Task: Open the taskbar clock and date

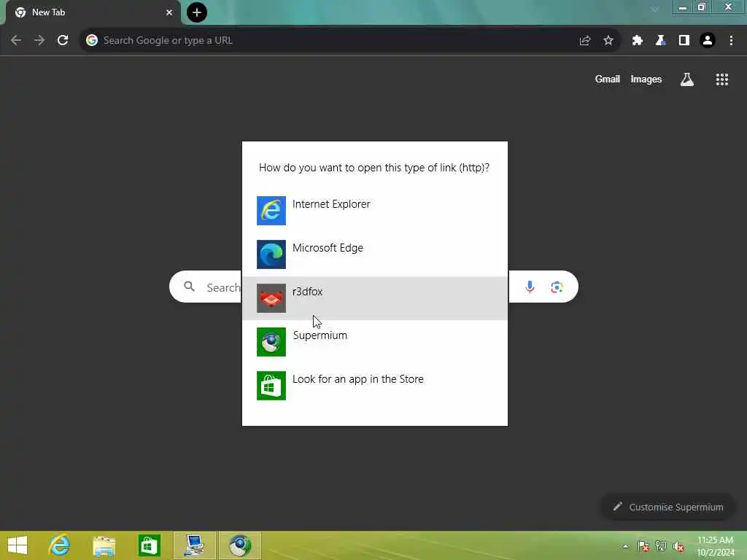Action: [716, 546]
